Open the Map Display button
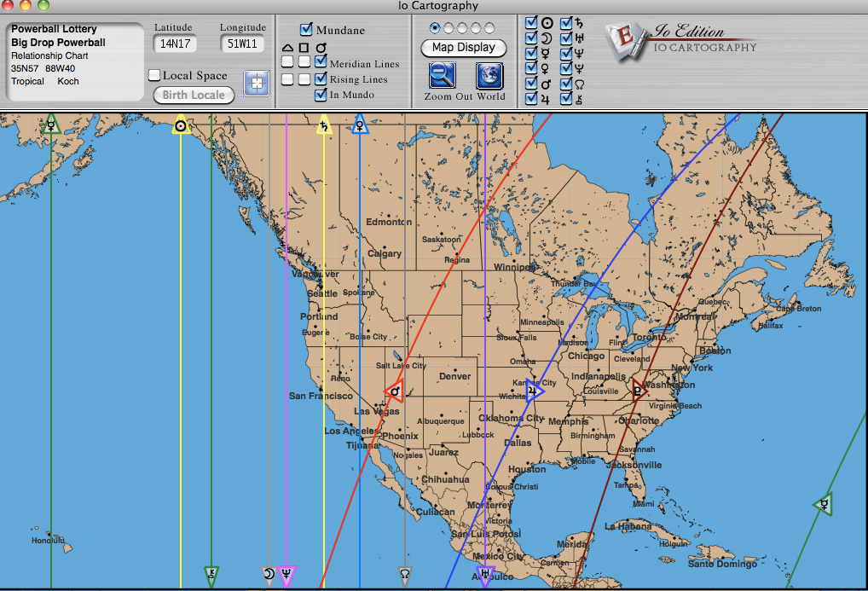The height and width of the screenshot is (591, 868). [x=464, y=48]
